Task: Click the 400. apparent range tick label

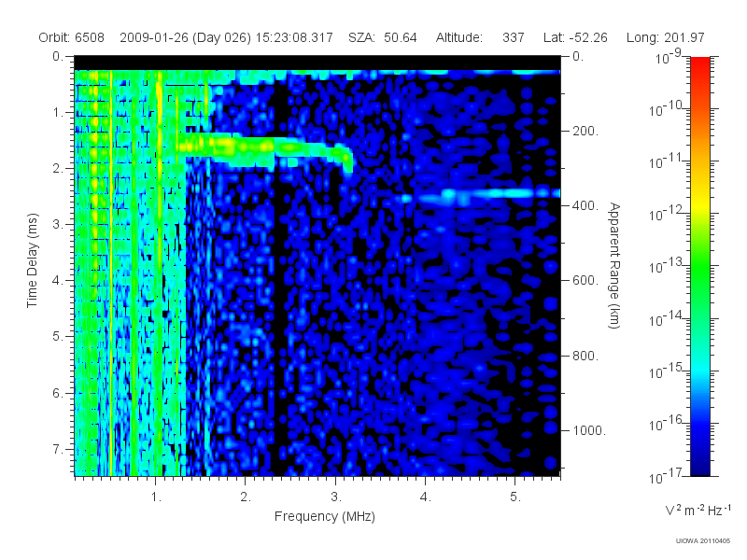Action: 585,205
